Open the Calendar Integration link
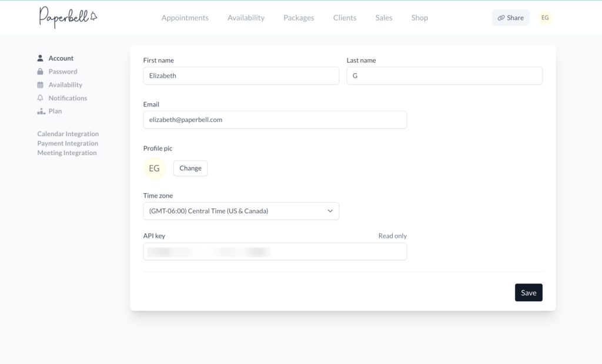 68,134
